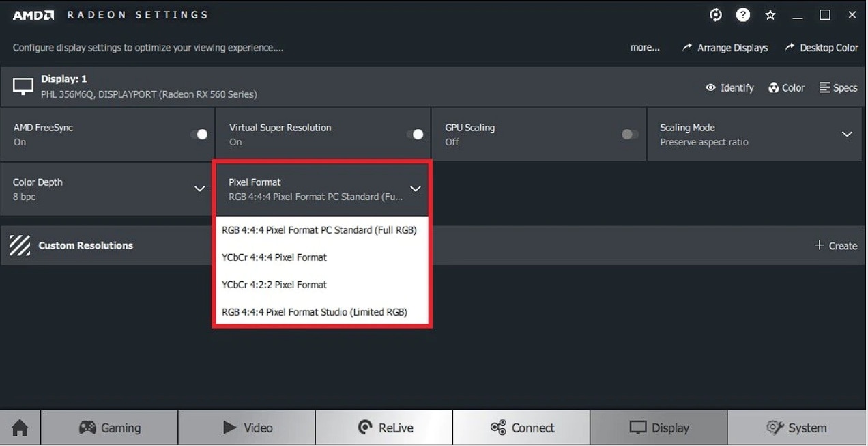Select RGB 4:4:4 Studio (Limited RGB)
This screenshot has height=446, width=868.
[321, 312]
